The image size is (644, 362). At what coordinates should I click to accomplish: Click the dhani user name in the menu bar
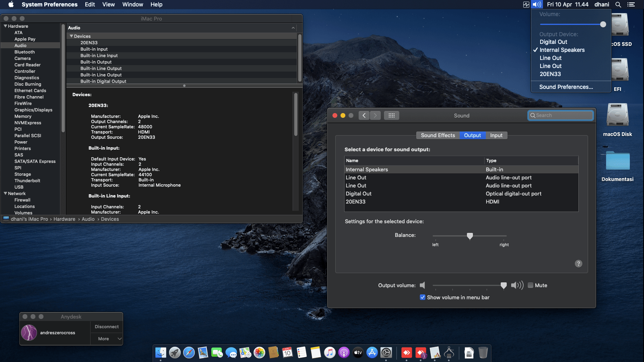pyautogui.click(x=602, y=4)
